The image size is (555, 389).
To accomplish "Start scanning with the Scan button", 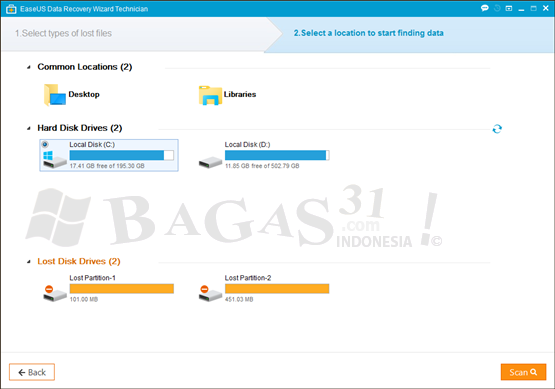I will [523, 372].
